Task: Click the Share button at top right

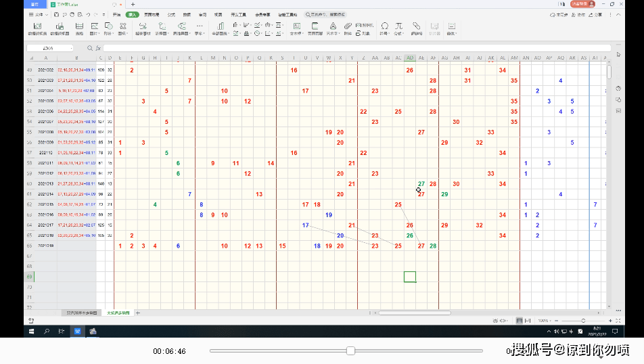Action: coord(595,14)
